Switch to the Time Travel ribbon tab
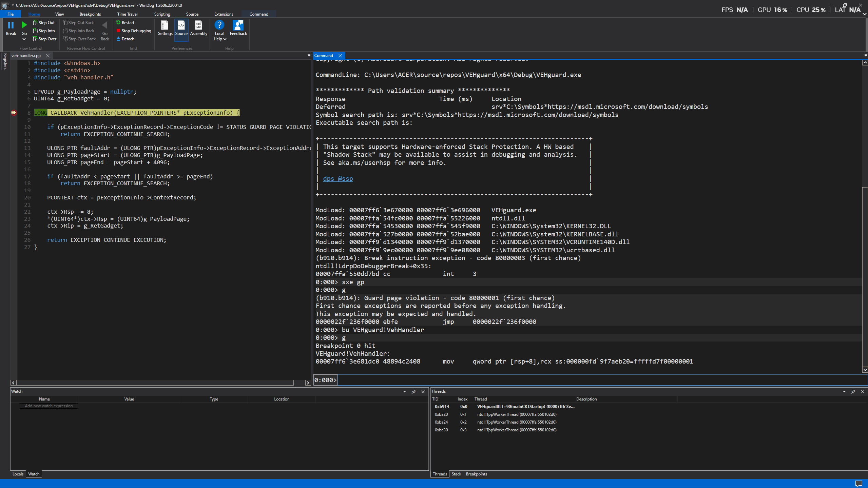Image resolution: width=868 pixels, height=488 pixels. click(x=127, y=14)
